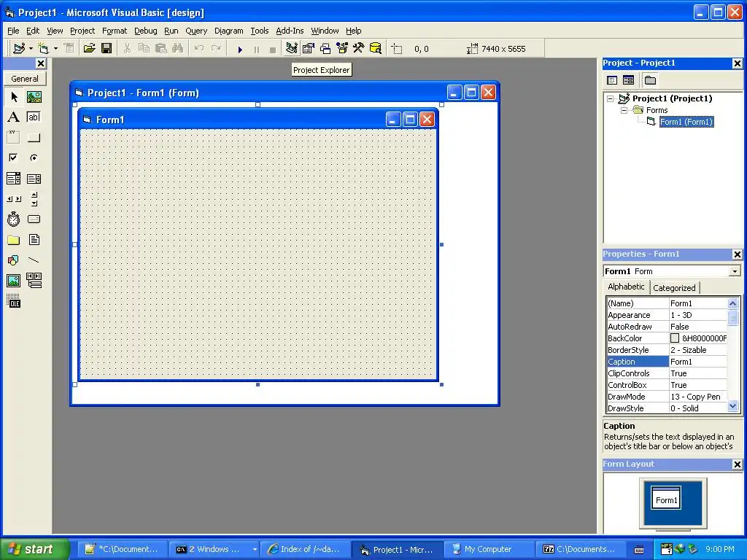Select the Label control tool
747x560 pixels.
14,117
